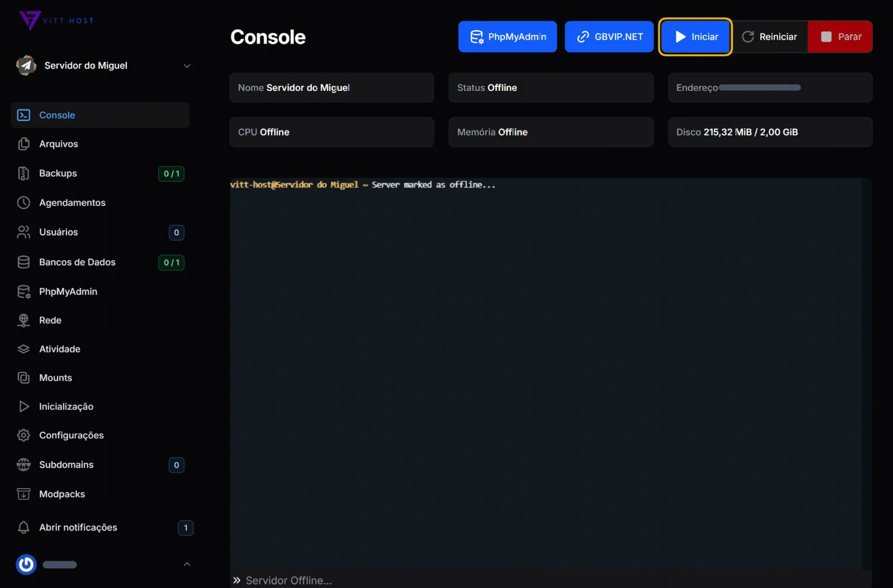Click the Console page heading
This screenshot has width=893, height=588.
pos(268,37)
